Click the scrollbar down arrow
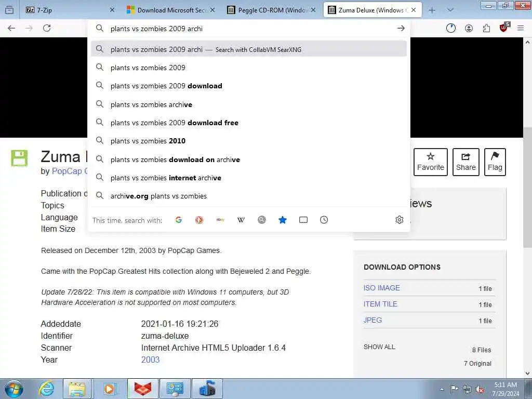 click(527, 373)
